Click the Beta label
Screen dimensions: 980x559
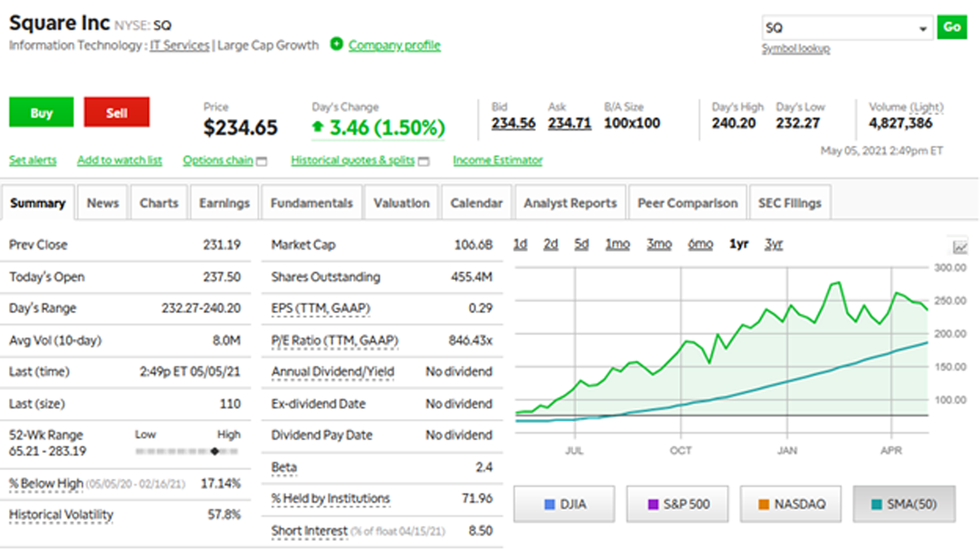pyautogui.click(x=284, y=468)
